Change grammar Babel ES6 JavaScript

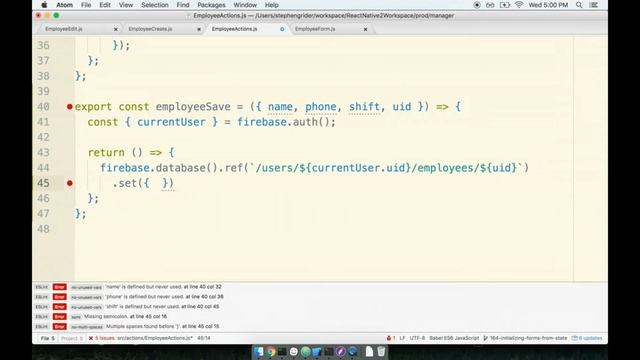454,338
